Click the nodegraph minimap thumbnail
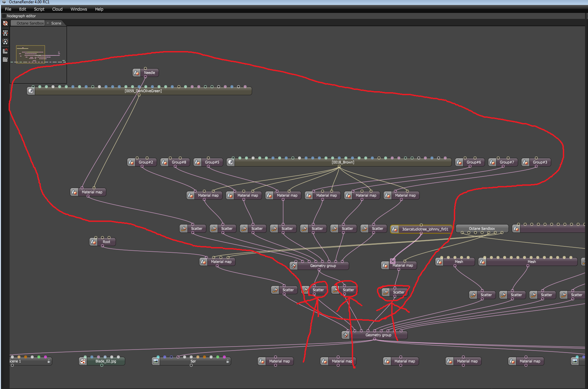This screenshot has height=389, width=588. (x=38, y=55)
